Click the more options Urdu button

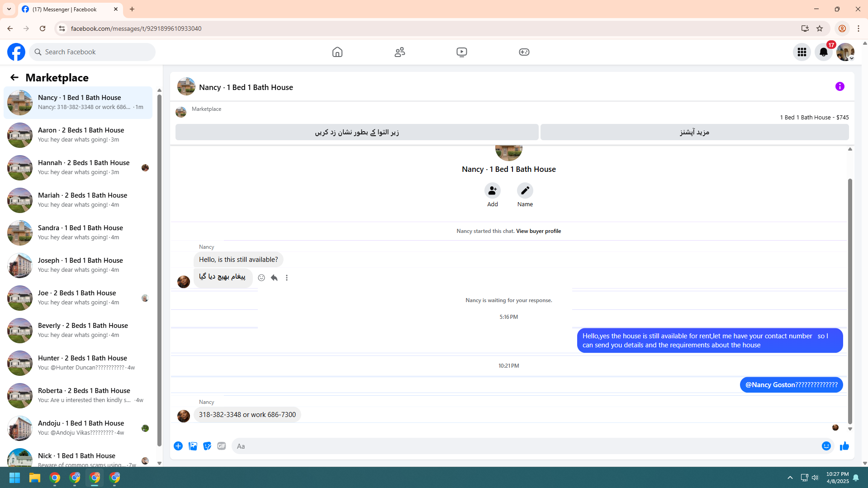pyautogui.click(x=694, y=132)
